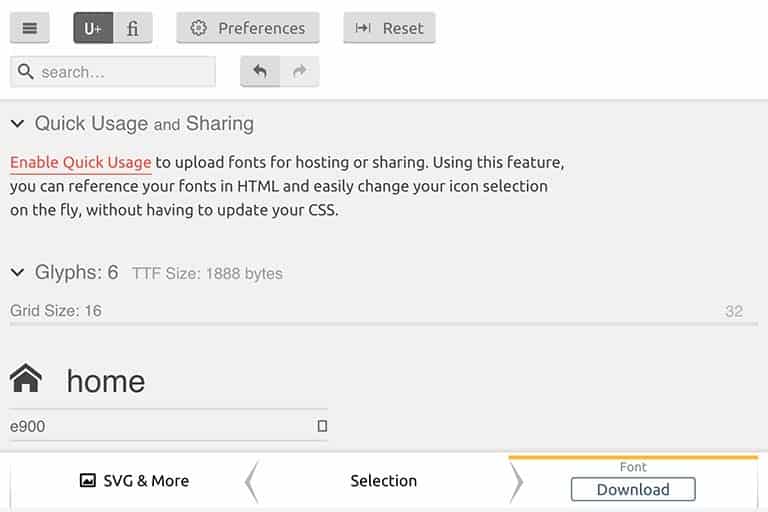Collapse the Glyphs section
768x512 pixels.
(x=18, y=272)
